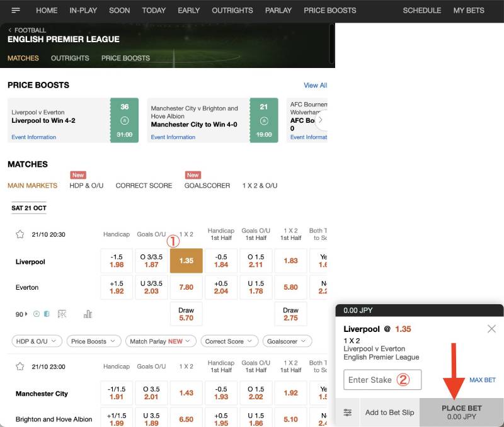504x427 pixels.
Task: Click the back arrow beside FOOTBALL
Action: (10, 30)
